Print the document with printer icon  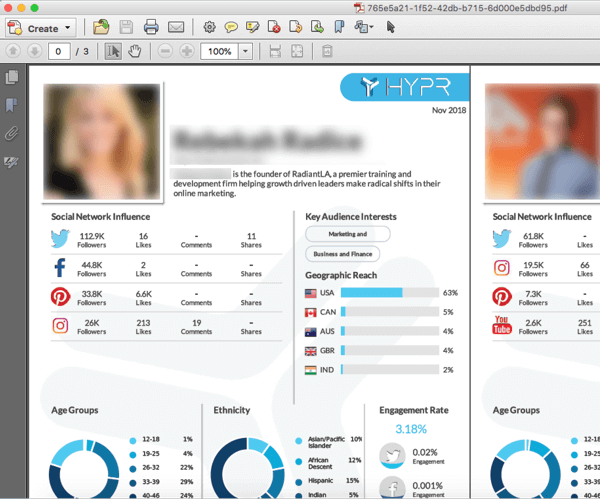(151, 28)
